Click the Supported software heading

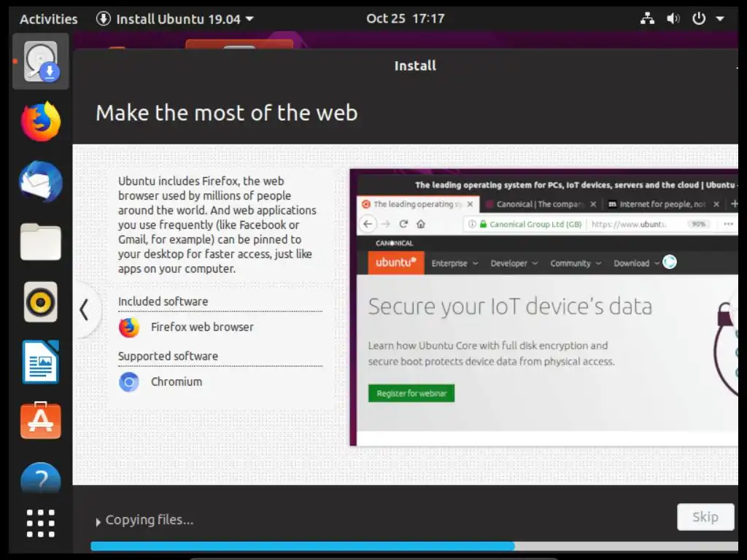(168, 356)
